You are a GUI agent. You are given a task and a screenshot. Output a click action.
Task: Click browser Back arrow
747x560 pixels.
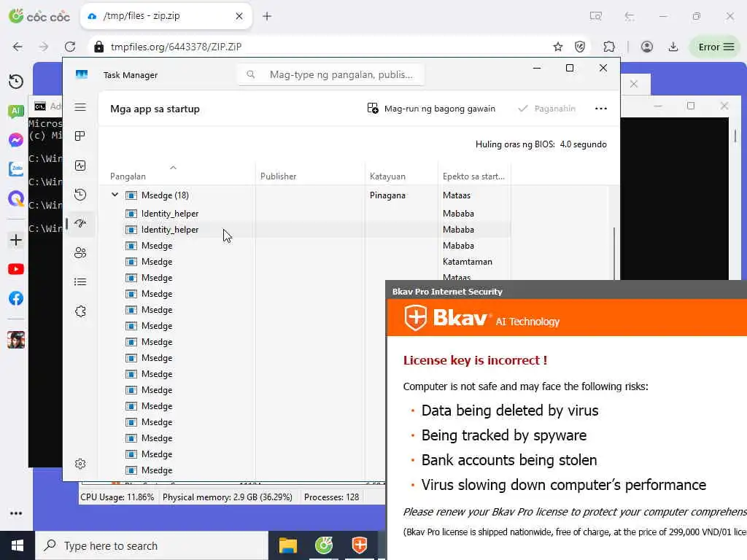tap(18, 47)
